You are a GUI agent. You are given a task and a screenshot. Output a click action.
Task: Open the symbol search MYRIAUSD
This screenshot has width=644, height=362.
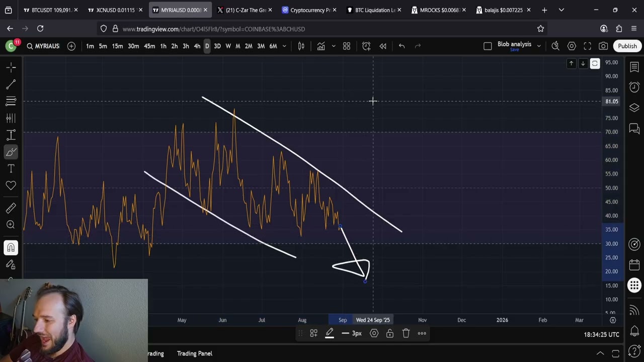[42, 46]
